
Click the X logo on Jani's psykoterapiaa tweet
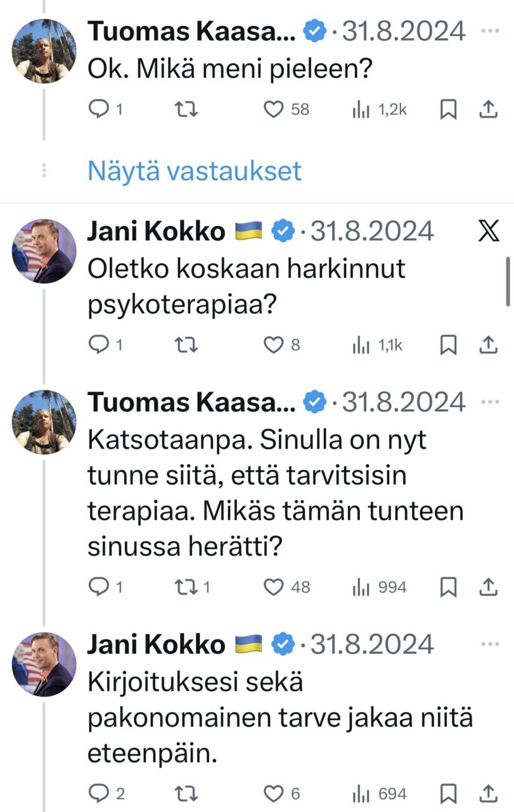[x=488, y=232]
